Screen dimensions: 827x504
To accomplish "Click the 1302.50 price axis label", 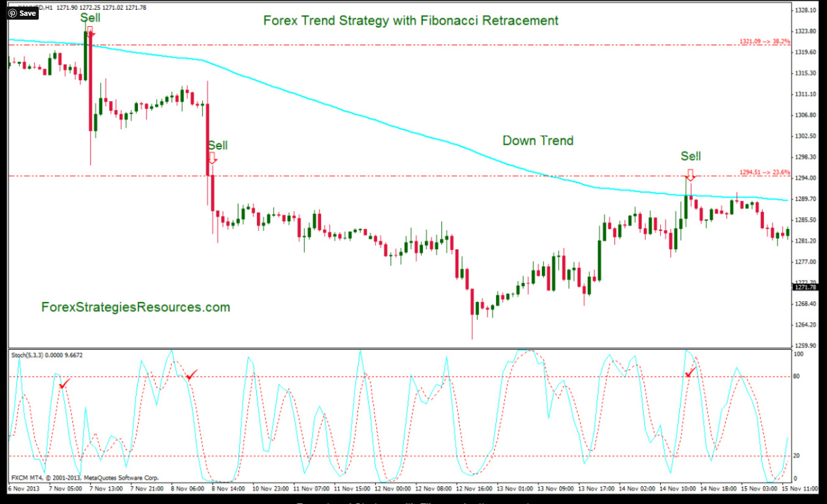I will click(805, 136).
